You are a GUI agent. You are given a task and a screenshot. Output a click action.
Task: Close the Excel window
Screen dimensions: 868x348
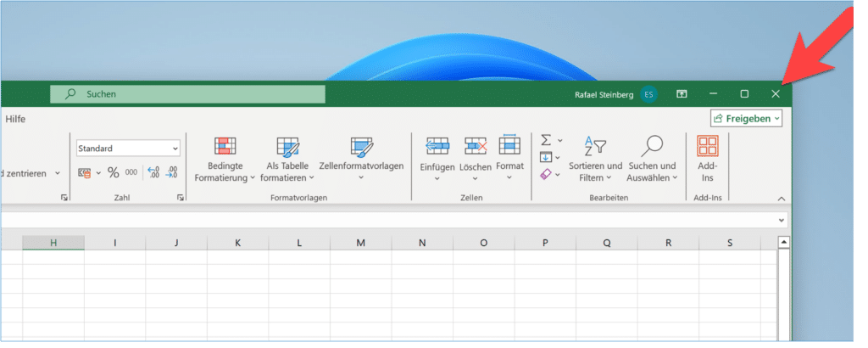click(x=776, y=94)
